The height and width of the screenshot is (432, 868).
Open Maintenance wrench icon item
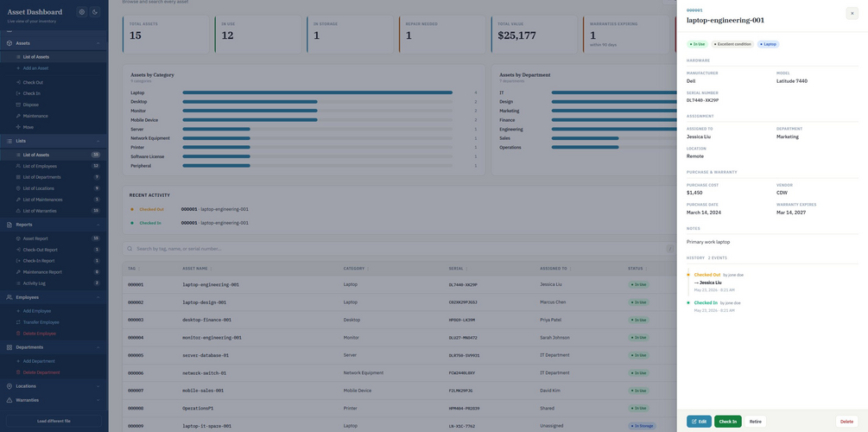point(18,117)
